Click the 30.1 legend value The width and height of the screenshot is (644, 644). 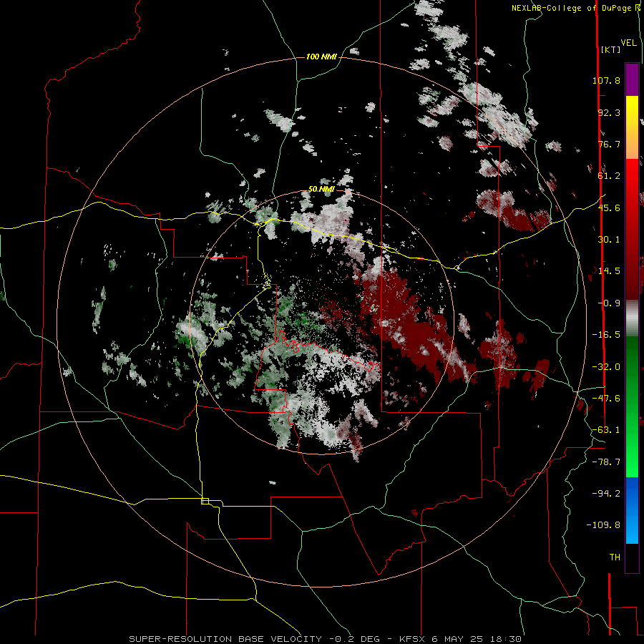(x=609, y=240)
